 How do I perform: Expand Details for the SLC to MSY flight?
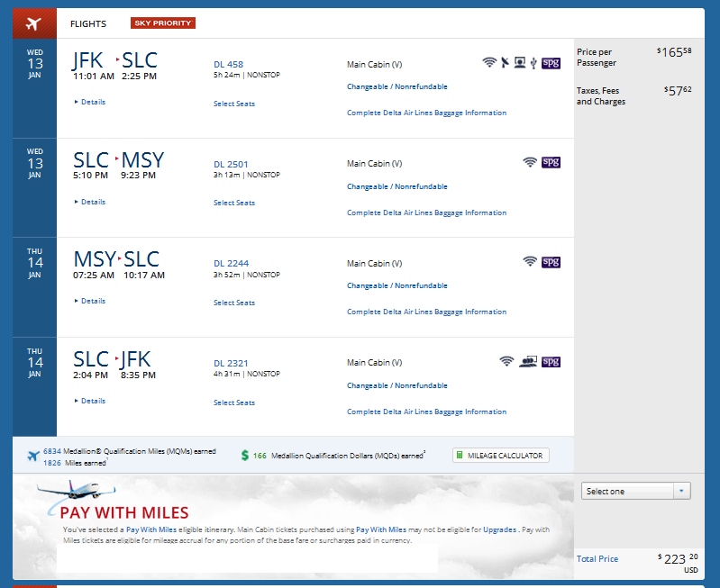point(92,202)
